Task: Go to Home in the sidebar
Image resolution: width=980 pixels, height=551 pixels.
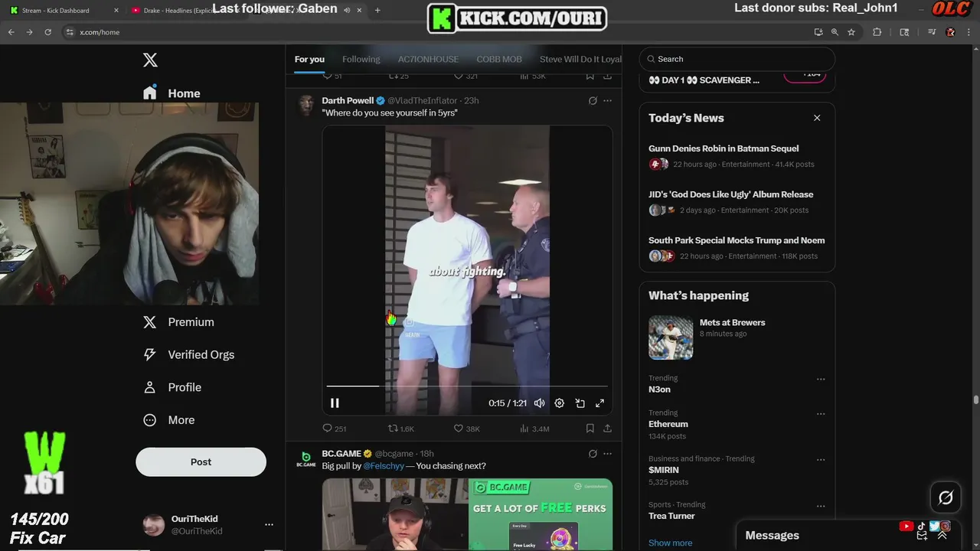Action: click(x=171, y=93)
